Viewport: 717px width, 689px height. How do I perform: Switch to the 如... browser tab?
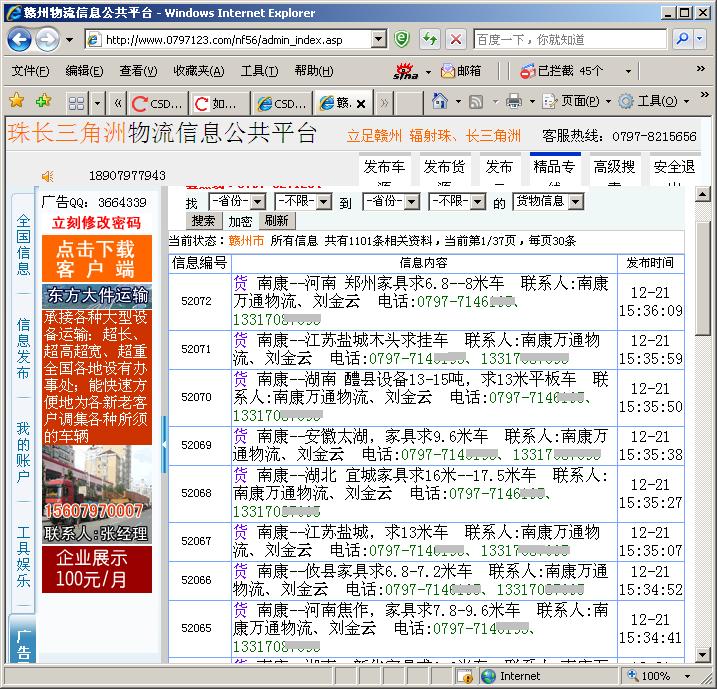tap(220, 103)
